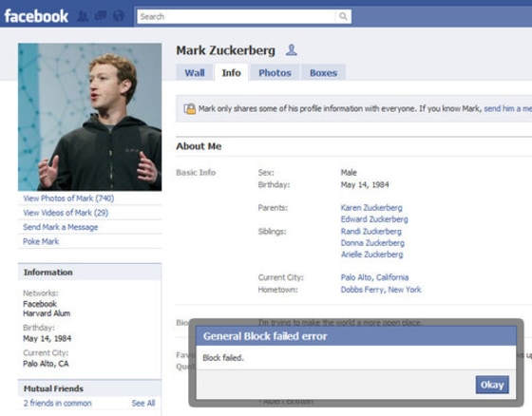This screenshot has width=532, height=416.
Task: Open messages icon in header
Action: click(101, 15)
